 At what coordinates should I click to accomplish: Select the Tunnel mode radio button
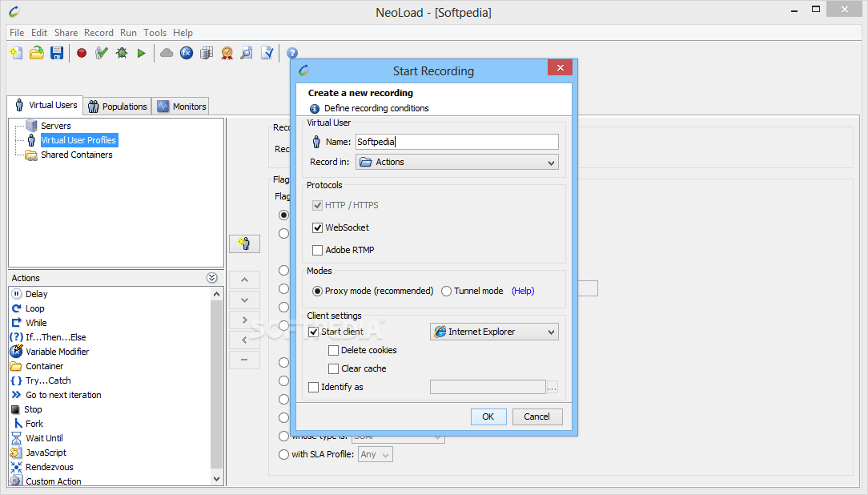[446, 292]
